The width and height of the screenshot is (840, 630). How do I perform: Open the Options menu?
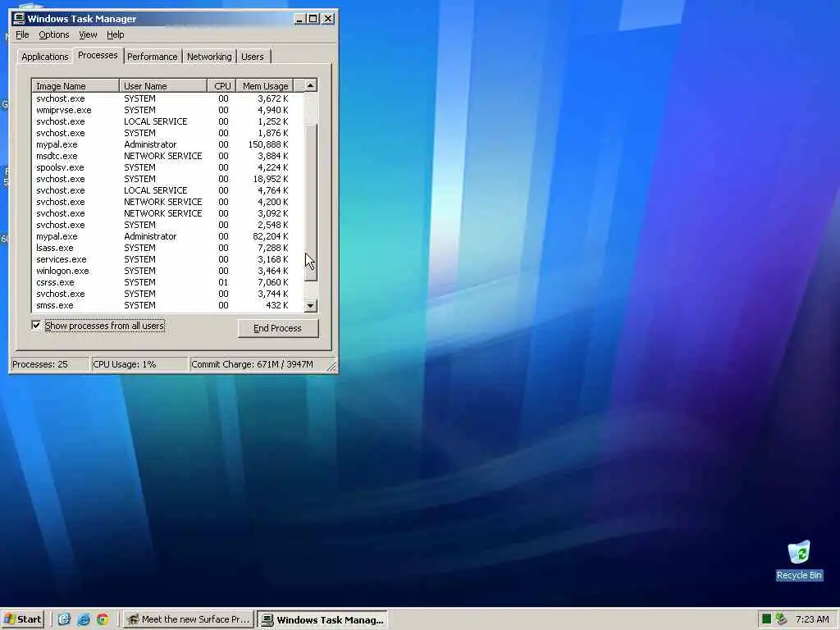click(x=53, y=34)
